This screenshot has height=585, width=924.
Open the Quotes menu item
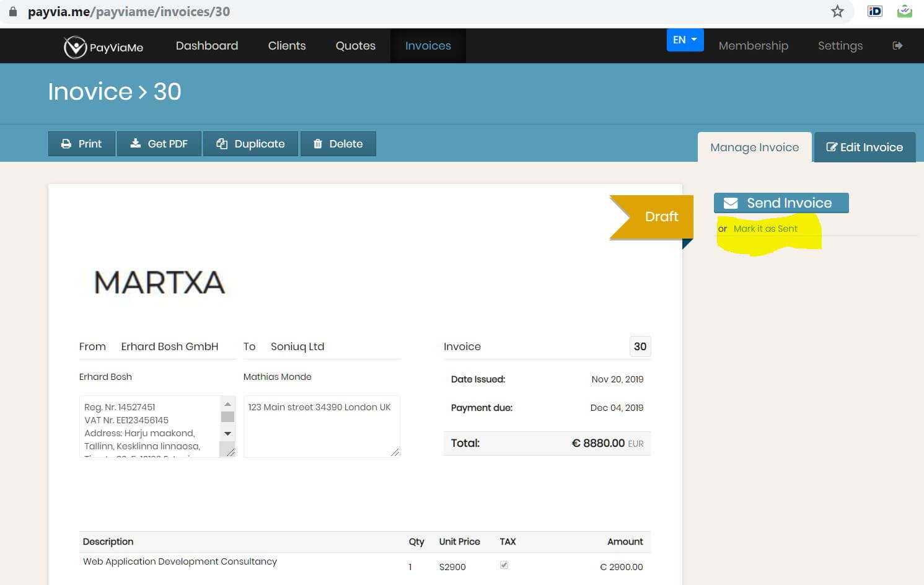coord(356,46)
